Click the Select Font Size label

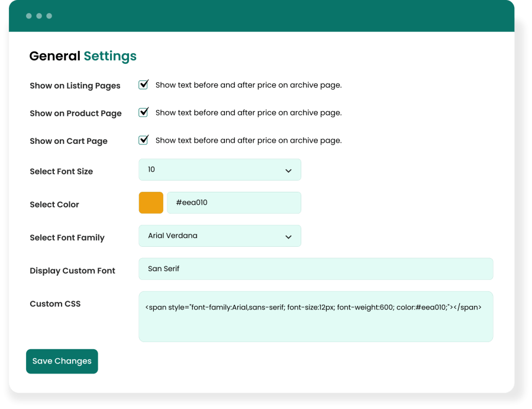[62, 172]
